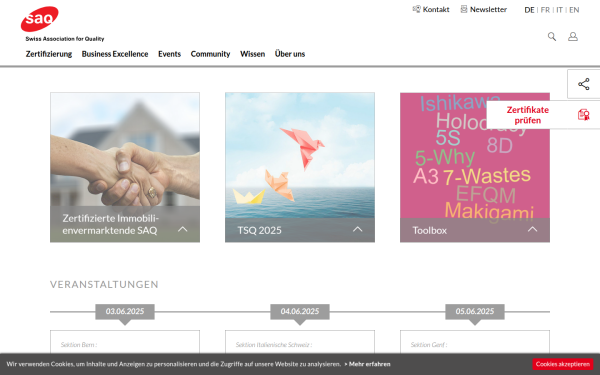
Task: Open the Zertifizierung menu
Action: click(x=49, y=54)
